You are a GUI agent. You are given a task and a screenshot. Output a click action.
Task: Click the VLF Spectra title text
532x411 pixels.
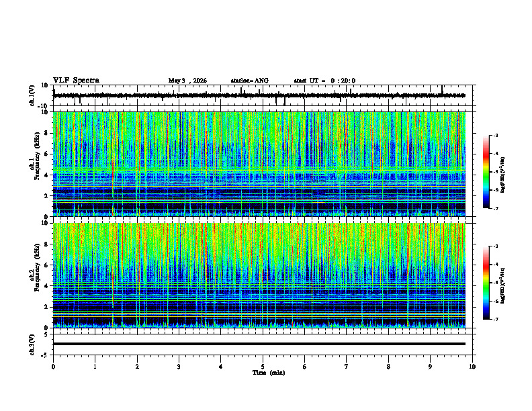click(76, 81)
